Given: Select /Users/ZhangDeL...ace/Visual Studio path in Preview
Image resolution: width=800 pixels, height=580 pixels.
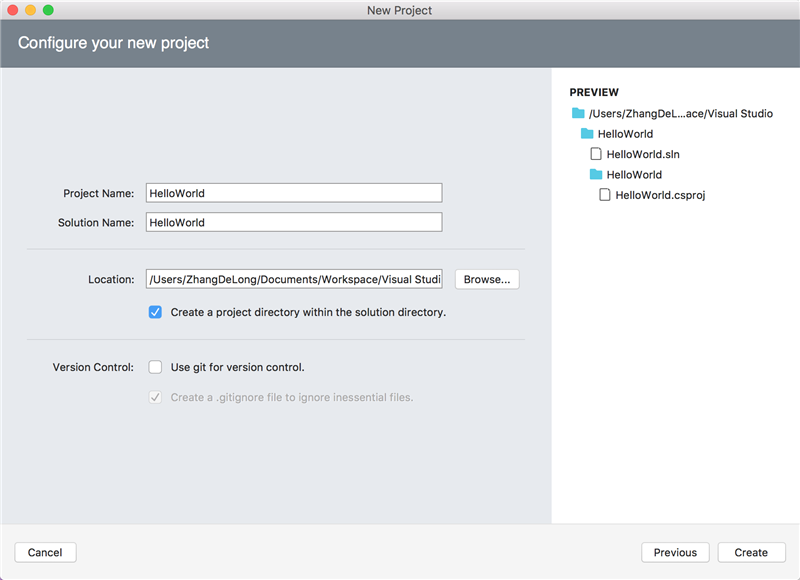Looking at the screenshot, I should (681, 113).
